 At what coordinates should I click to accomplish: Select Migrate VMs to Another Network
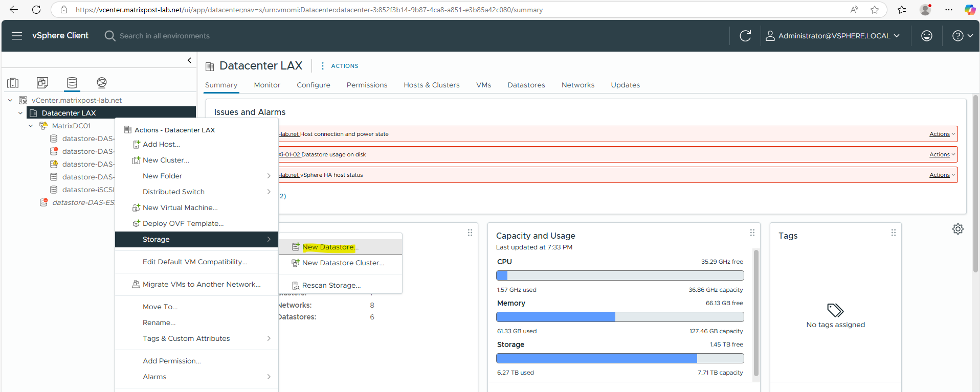[197, 284]
